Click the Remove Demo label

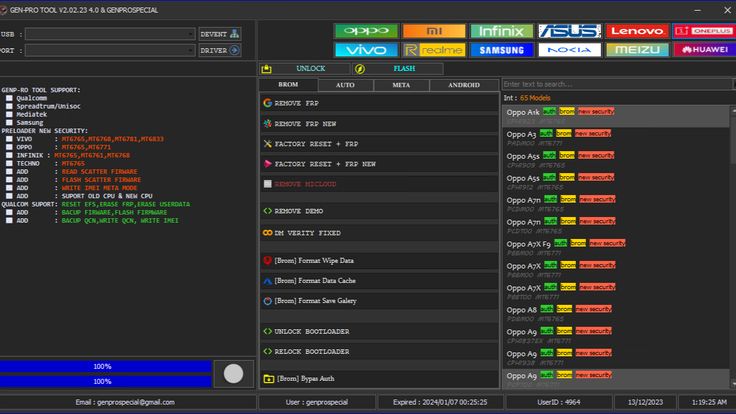pos(299,211)
